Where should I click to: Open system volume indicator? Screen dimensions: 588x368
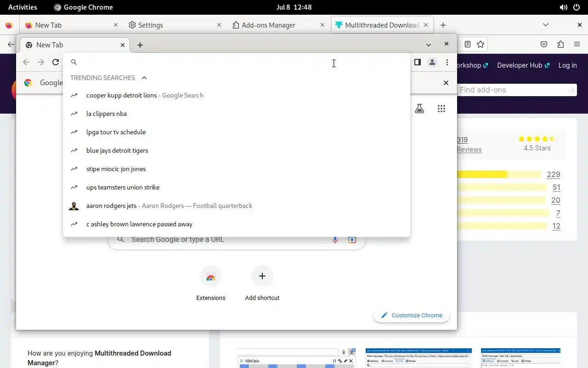(564, 7)
